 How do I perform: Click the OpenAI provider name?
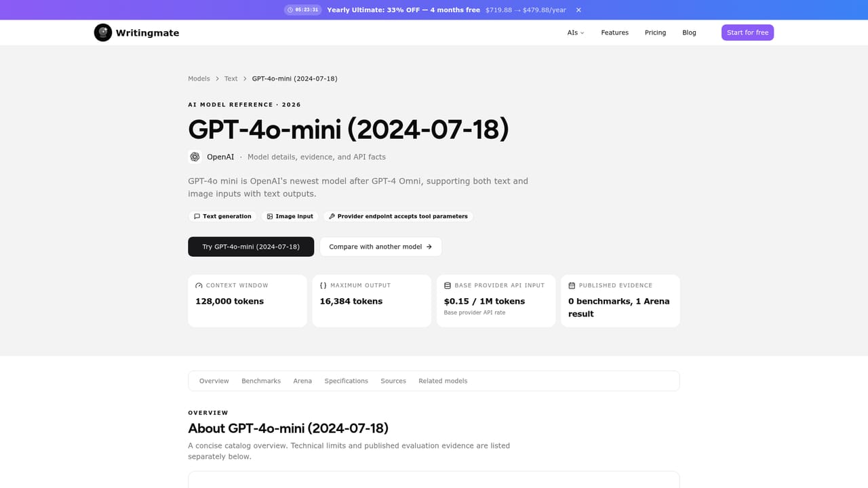coord(220,157)
